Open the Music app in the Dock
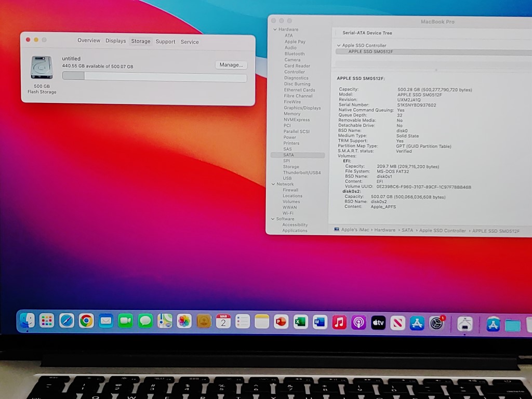 (339, 322)
